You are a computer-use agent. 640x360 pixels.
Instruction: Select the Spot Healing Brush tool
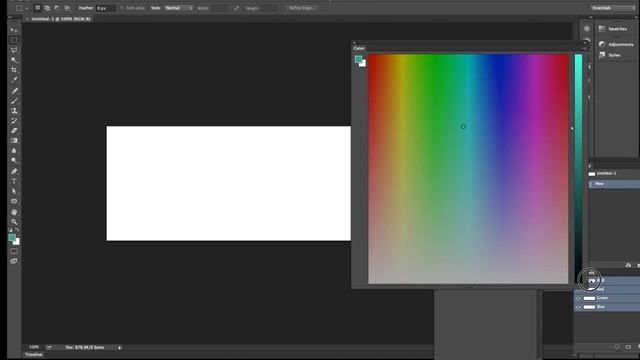coord(14,91)
